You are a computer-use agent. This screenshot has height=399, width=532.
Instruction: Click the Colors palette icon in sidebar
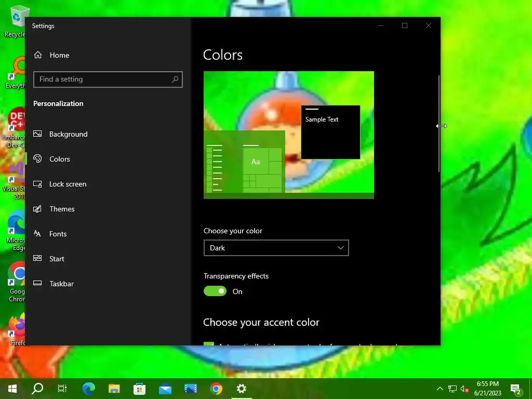coord(37,158)
